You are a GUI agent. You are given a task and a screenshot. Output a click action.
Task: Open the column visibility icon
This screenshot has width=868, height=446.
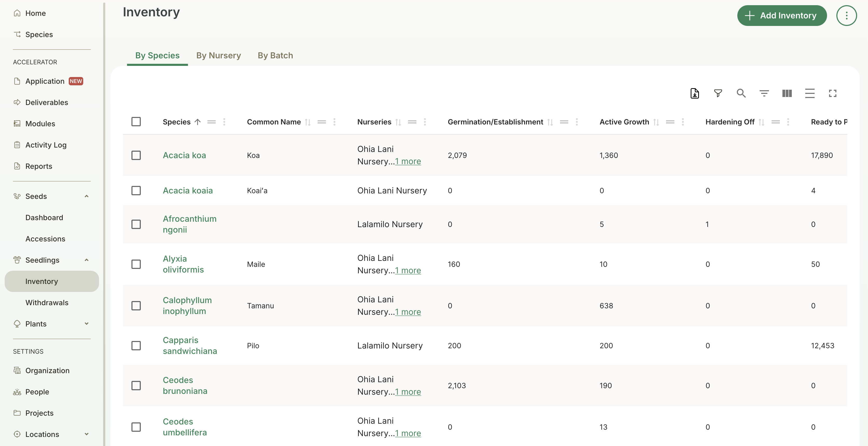[787, 93]
